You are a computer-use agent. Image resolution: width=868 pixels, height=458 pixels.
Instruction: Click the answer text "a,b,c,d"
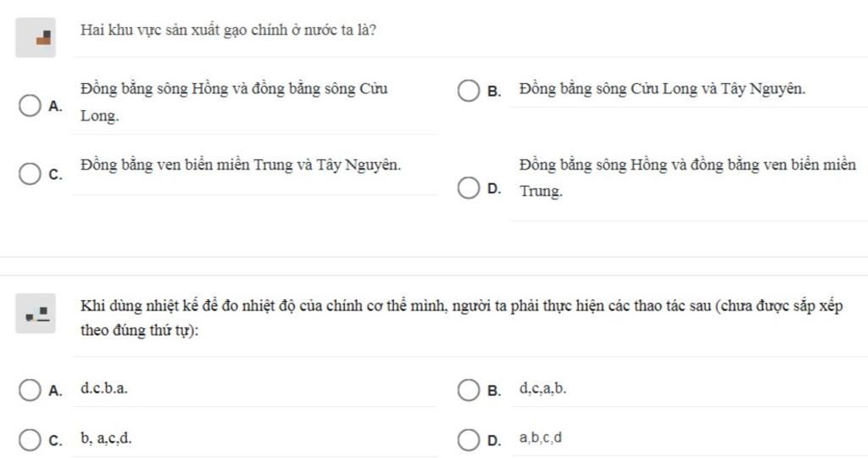pos(541,438)
